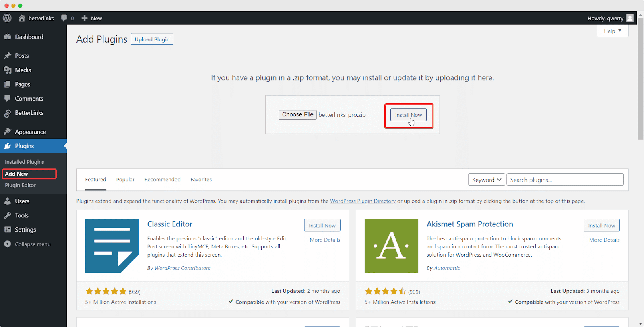
Task: Click the Comments icon in sidebar
Action: (8, 99)
